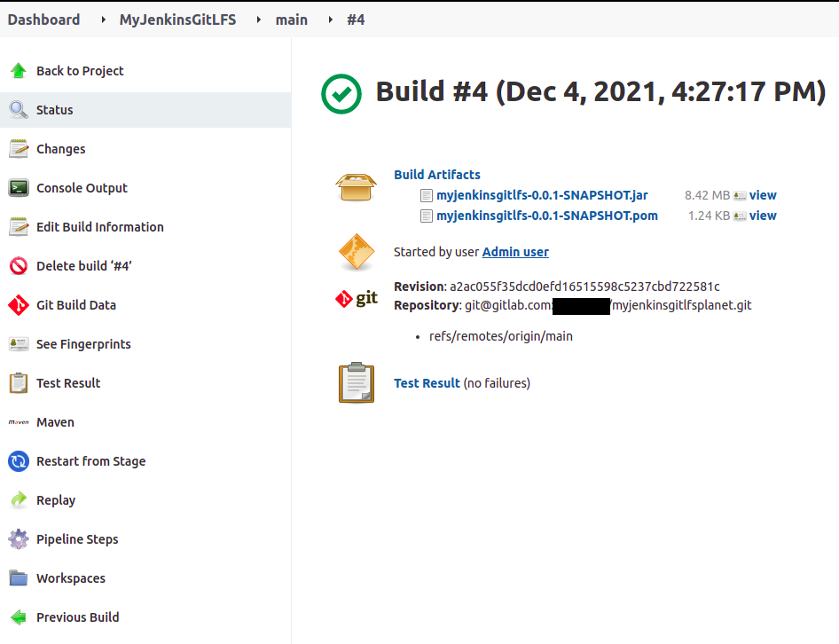
Task: Select the Restart from Stage icon
Action: [x=18, y=460]
